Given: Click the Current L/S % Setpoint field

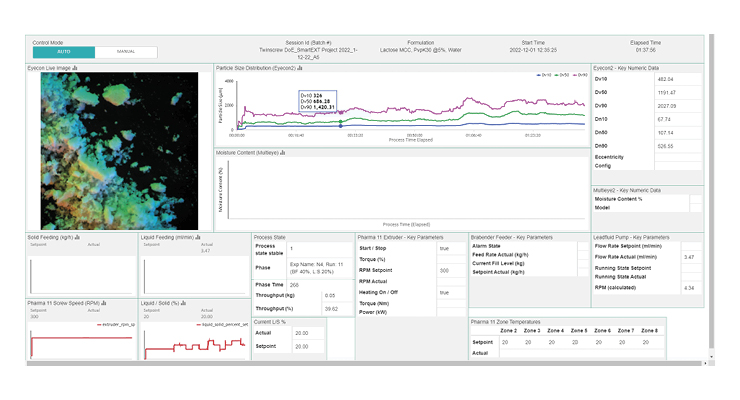Looking at the screenshot, I should coord(302,345).
